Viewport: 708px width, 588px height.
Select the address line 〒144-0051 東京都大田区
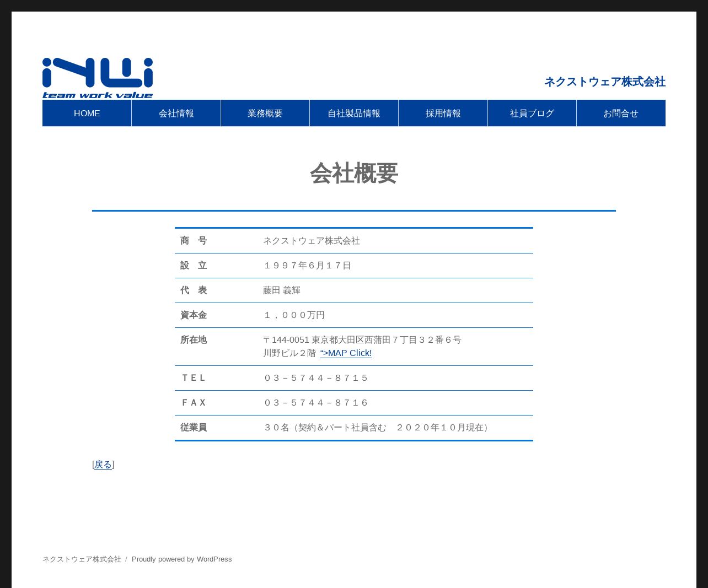(x=362, y=340)
